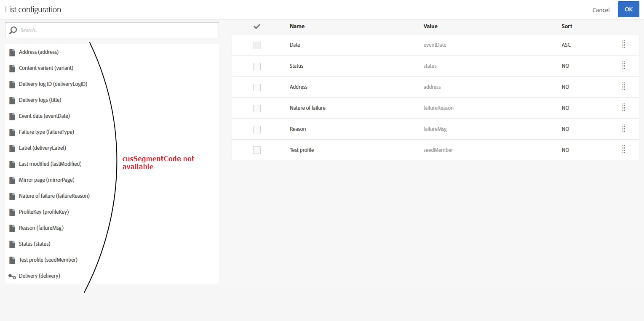This screenshot has width=644, height=321.
Task: Grab the drag handle of the Date row
Action: [x=624, y=45]
